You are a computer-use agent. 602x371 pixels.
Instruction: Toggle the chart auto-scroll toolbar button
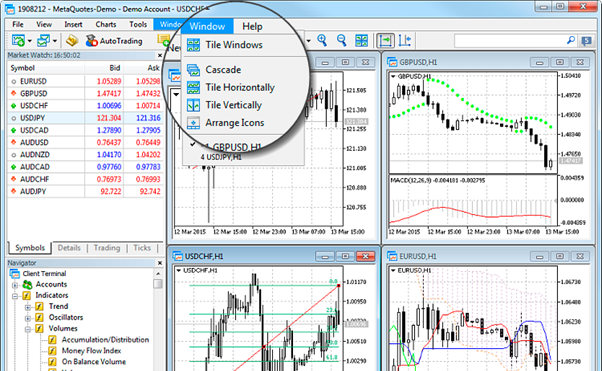pyautogui.click(x=385, y=40)
